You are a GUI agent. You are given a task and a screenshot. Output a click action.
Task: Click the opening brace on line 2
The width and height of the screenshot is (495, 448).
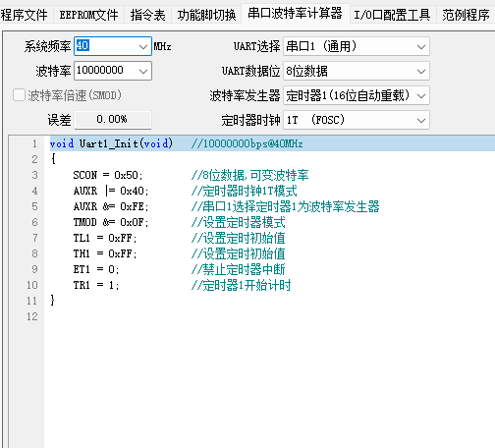(x=53, y=159)
